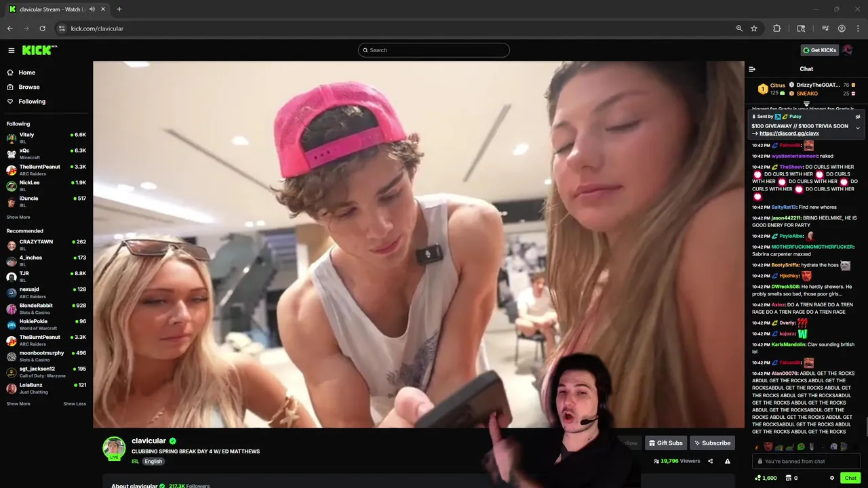The image size is (868, 488).
Task: Open sgt_jackson12 recommended channel
Action: 46,372
